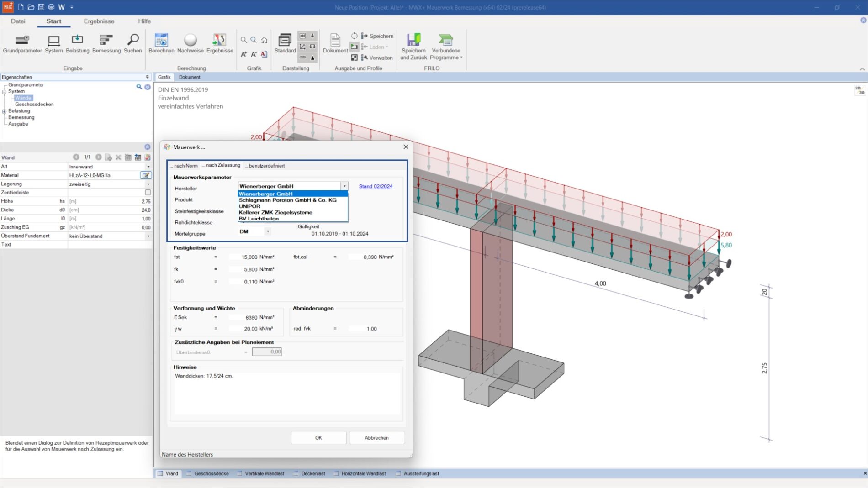Click delete wall X icon
This screenshot has height=488, width=868.
coord(118,157)
